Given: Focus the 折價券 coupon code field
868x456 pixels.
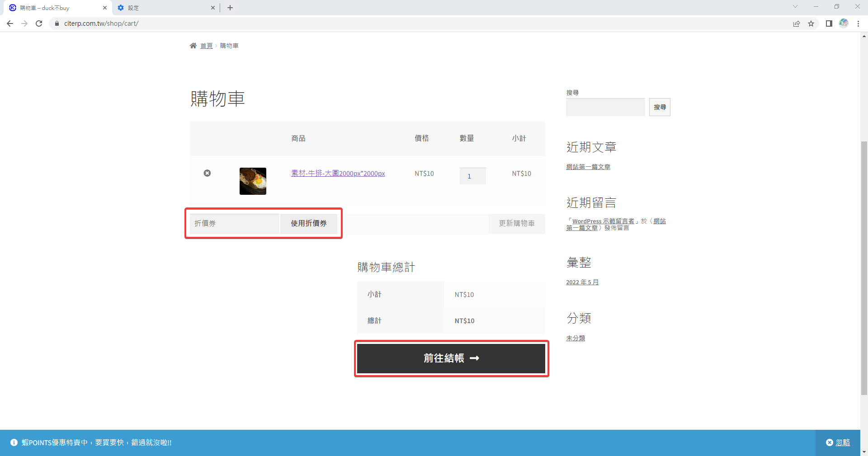Looking at the screenshot, I should (x=234, y=223).
